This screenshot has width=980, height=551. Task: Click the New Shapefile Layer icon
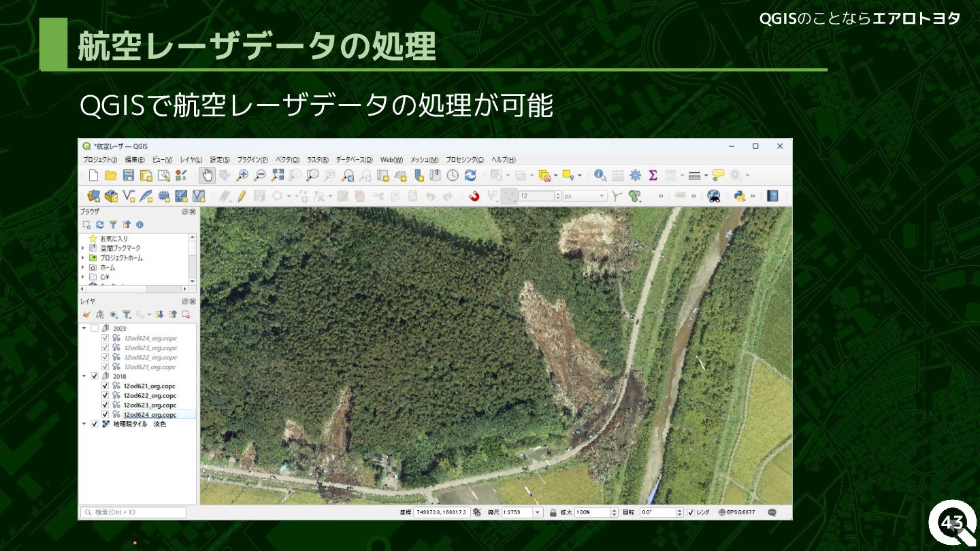pos(129,196)
